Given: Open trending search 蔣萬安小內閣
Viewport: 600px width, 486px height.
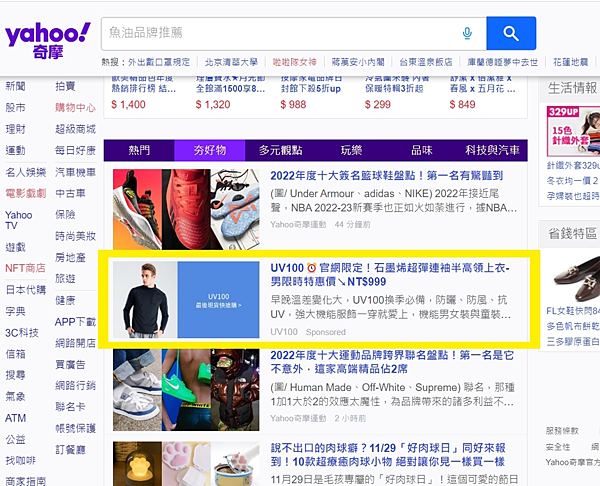Looking at the screenshot, I should [x=358, y=62].
